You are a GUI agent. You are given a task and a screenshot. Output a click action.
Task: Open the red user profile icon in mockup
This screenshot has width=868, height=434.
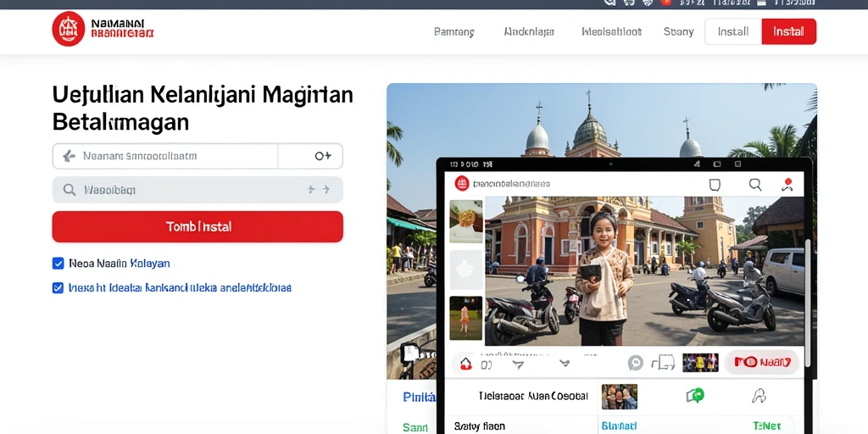(x=787, y=184)
